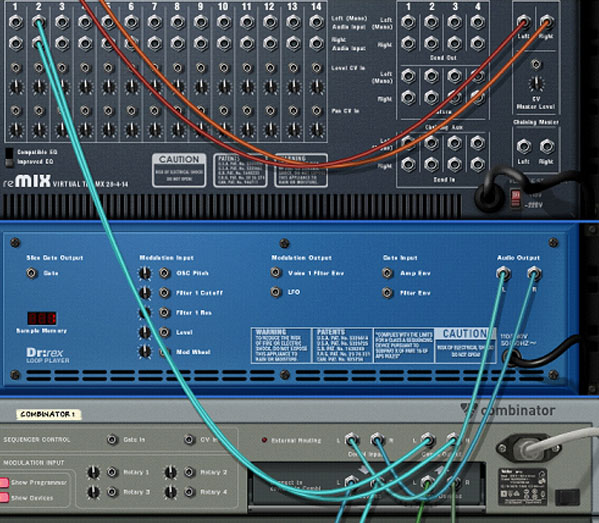Click Combi Output L jack
The image size is (599, 523).
coord(428,440)
